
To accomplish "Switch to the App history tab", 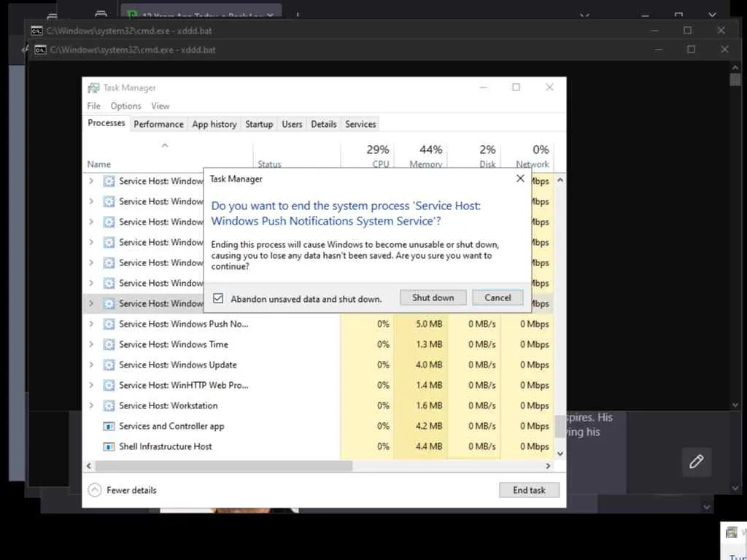I will (214, 124).
